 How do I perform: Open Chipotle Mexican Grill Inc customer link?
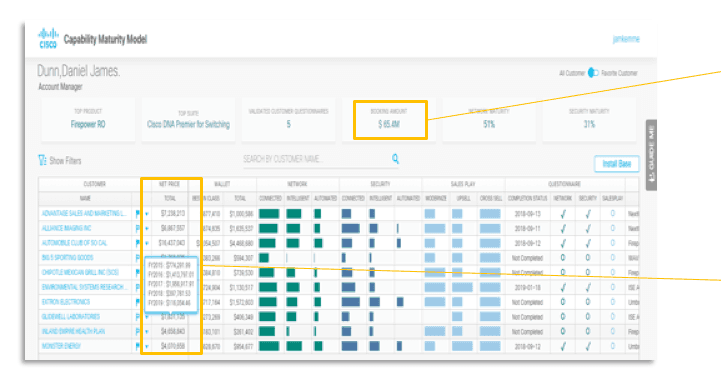[80, 272]
